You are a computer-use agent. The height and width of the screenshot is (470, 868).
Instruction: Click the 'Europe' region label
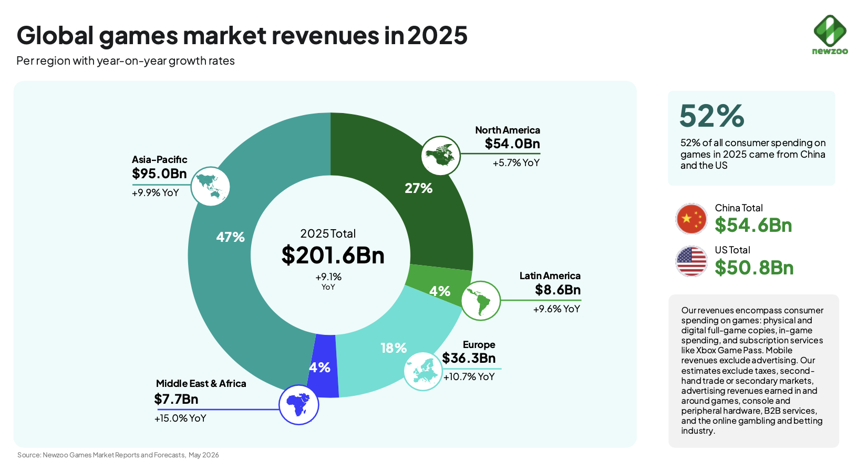pos(479,344)
